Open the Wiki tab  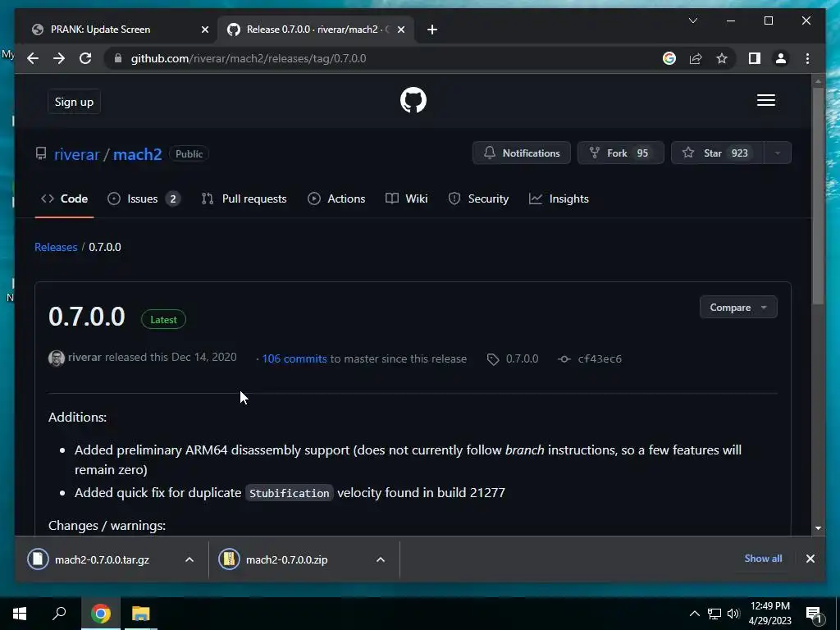coord(407,199)
